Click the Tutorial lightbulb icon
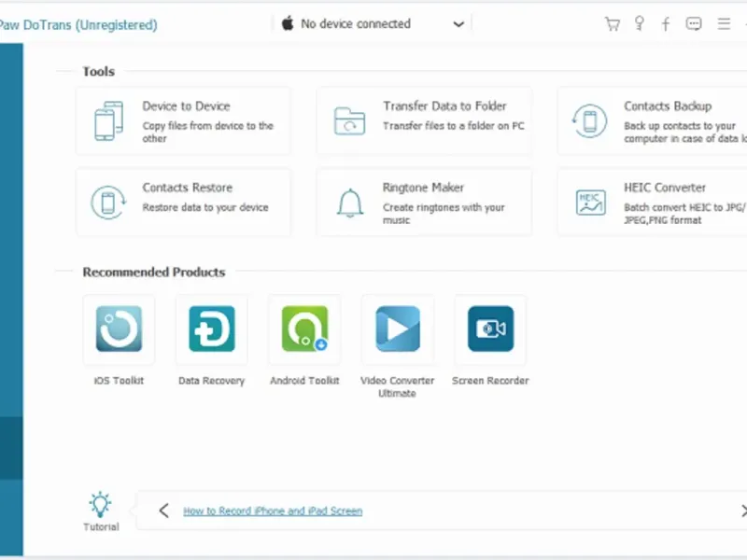The height and width of the screenshot is (560, 747). tap(100, 504)
